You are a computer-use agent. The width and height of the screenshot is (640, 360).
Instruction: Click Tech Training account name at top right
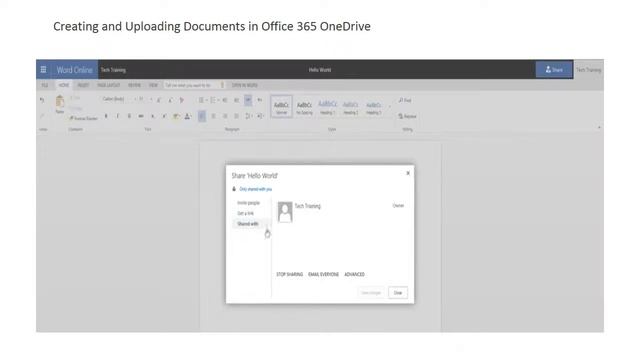[x=588, y=70]
